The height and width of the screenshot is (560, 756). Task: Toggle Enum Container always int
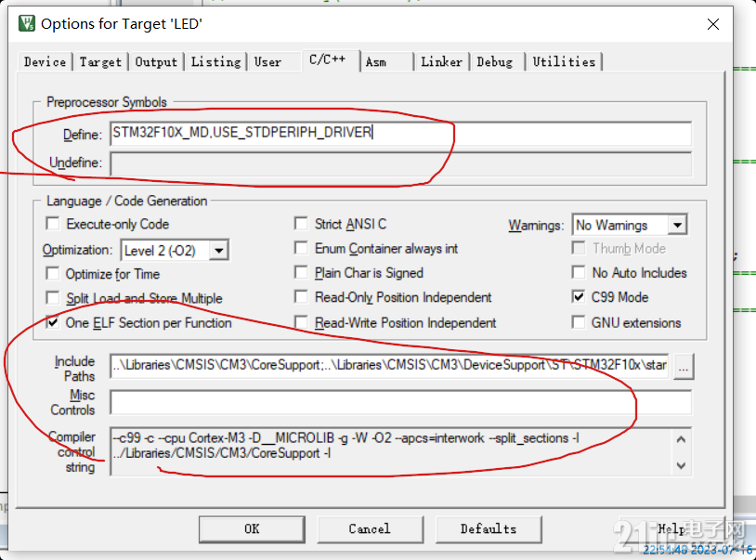tap(301, 248)
